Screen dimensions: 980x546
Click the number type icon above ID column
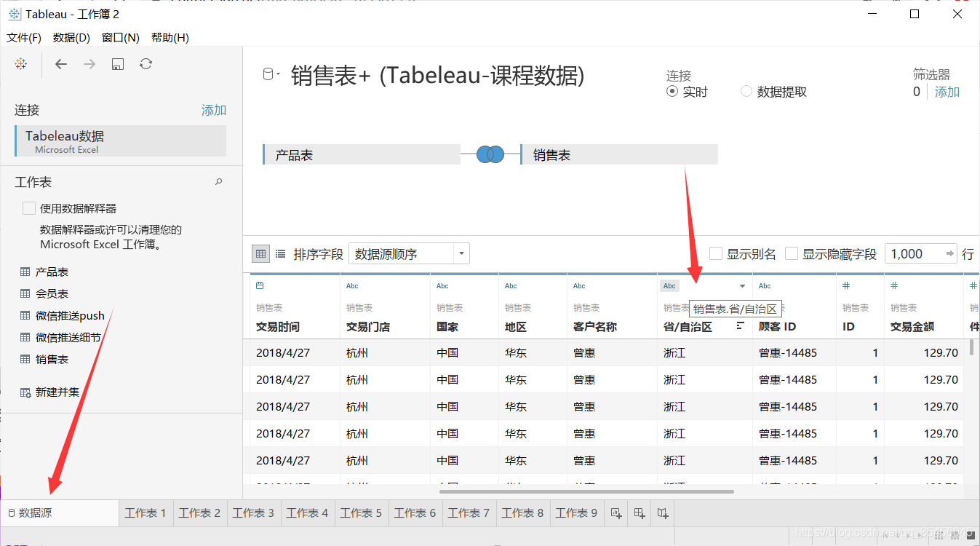[846, 286]
